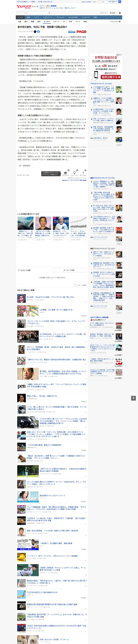Open the エキスパート tab
The height and width of the screenshot is (644, 138).
click(x=48, y=17)
